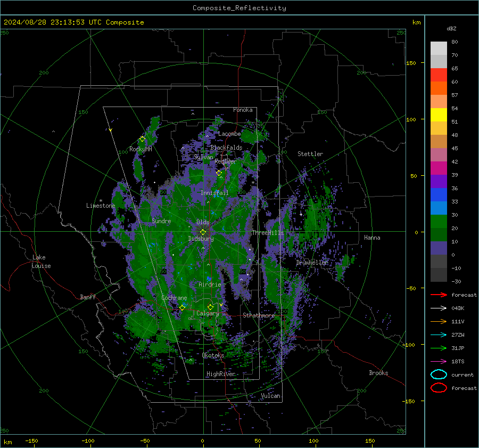The height and width of the screenshot is (448, 479).
Task: Click the yellow diamond marker at Olds
Action: [x=203, y=232]
